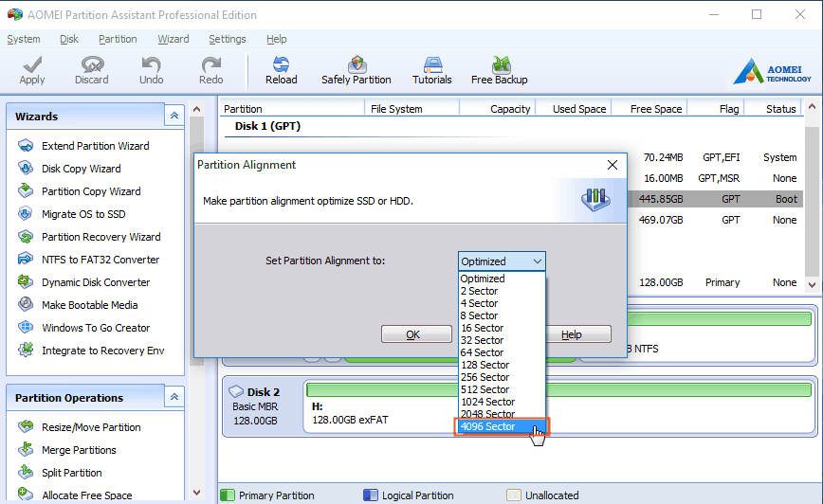823x504 pixels.
Task: Open the Settings menu
Action: [228, 39]
